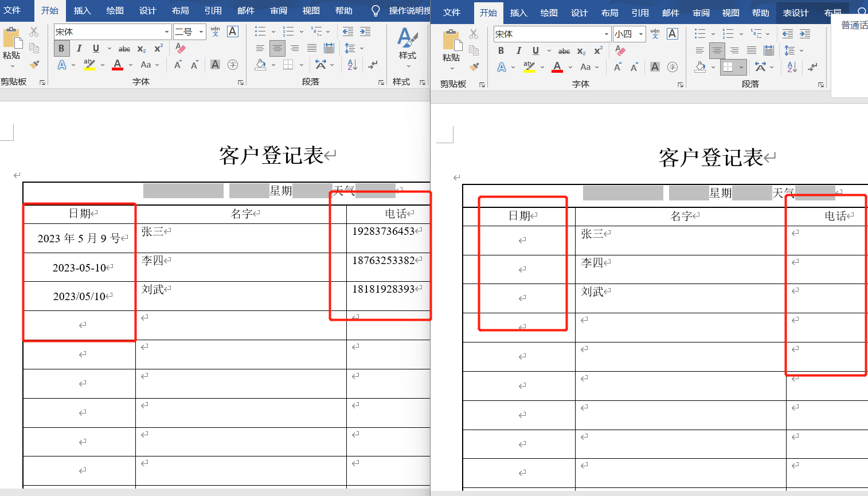The height and width of the screenshot is (496, 868).
Task: Apply superscript formatting
Action: (x=158, y=48)
